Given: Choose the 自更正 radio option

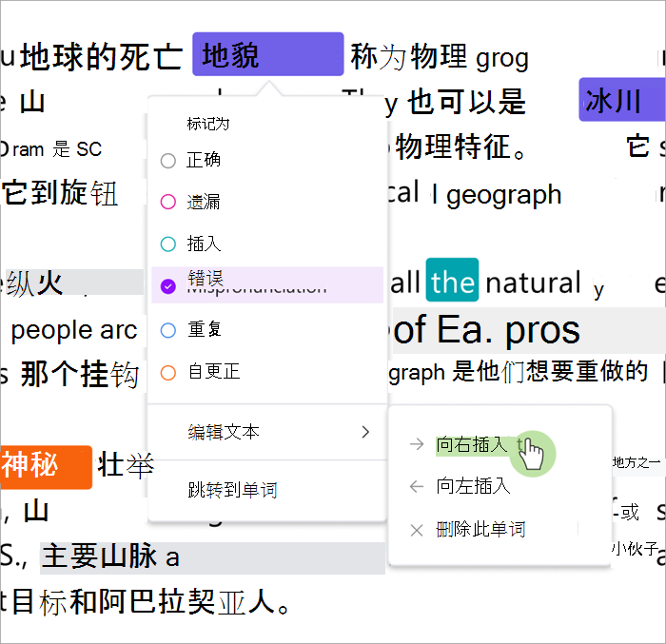Looking at the screenshot, I should (267, 373).
